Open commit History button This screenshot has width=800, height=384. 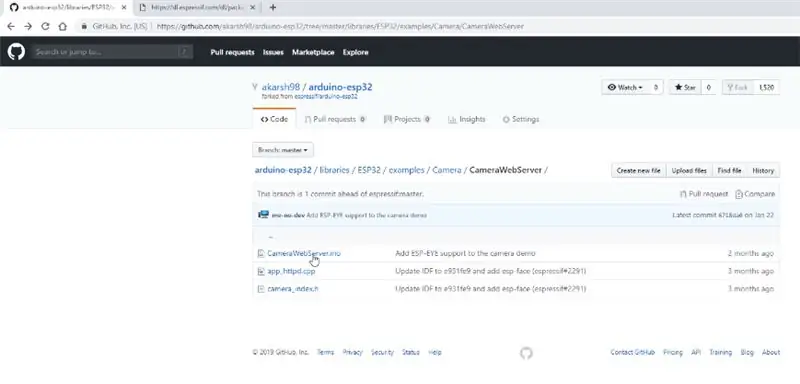click(763, 171)
